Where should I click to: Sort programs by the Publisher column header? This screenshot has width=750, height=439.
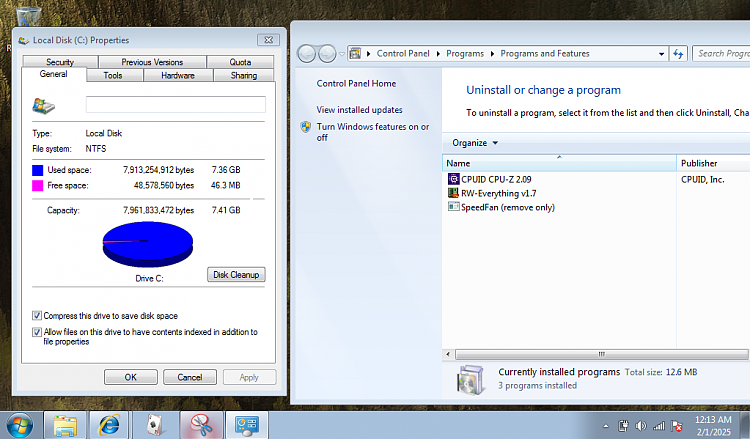tap(713, 163)
